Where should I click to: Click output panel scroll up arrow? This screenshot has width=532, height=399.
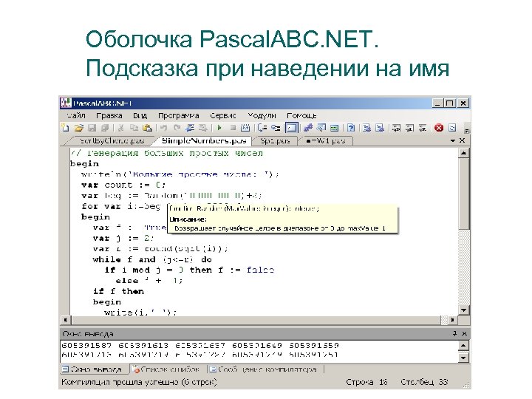(463, 346)
